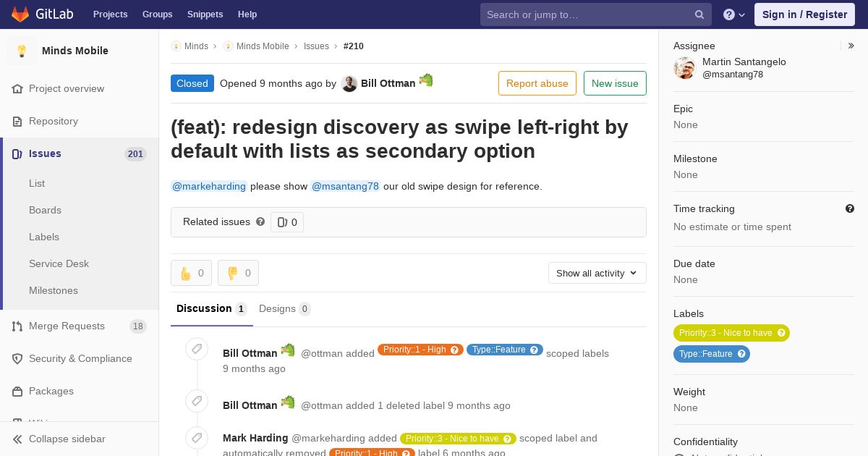
Task: Click the Packages bag icon
Action: point(17,391)
